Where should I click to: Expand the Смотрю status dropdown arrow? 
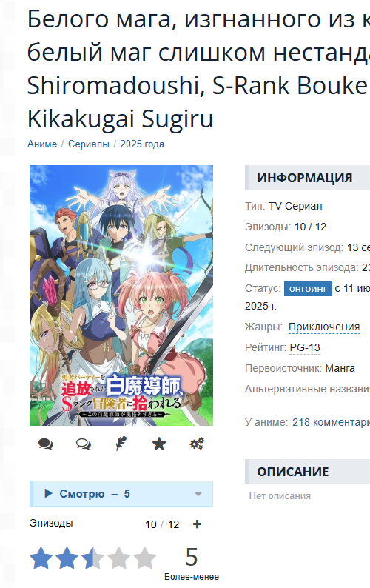(x=198, y=494)
